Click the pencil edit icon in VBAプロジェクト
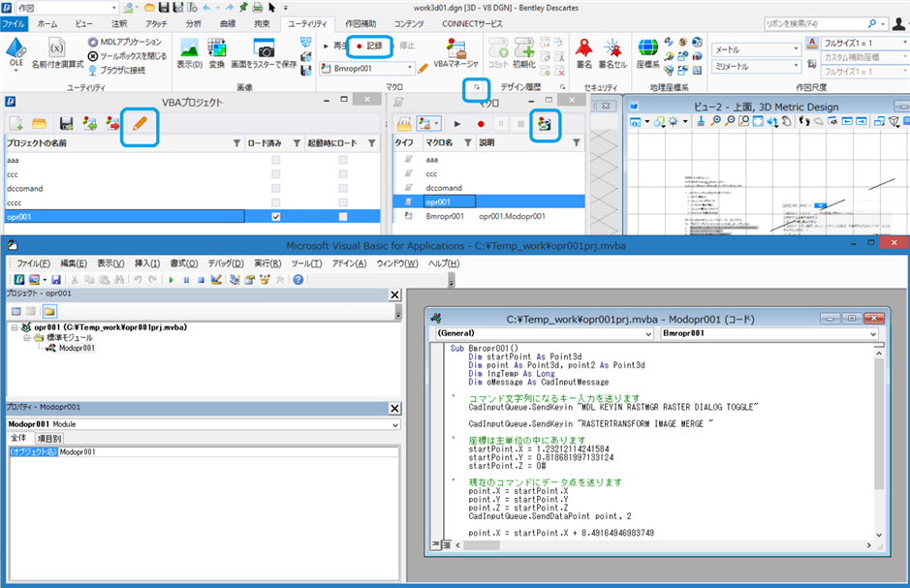The height and width of the screenshot is (588, 910). (x=140, y=124)
